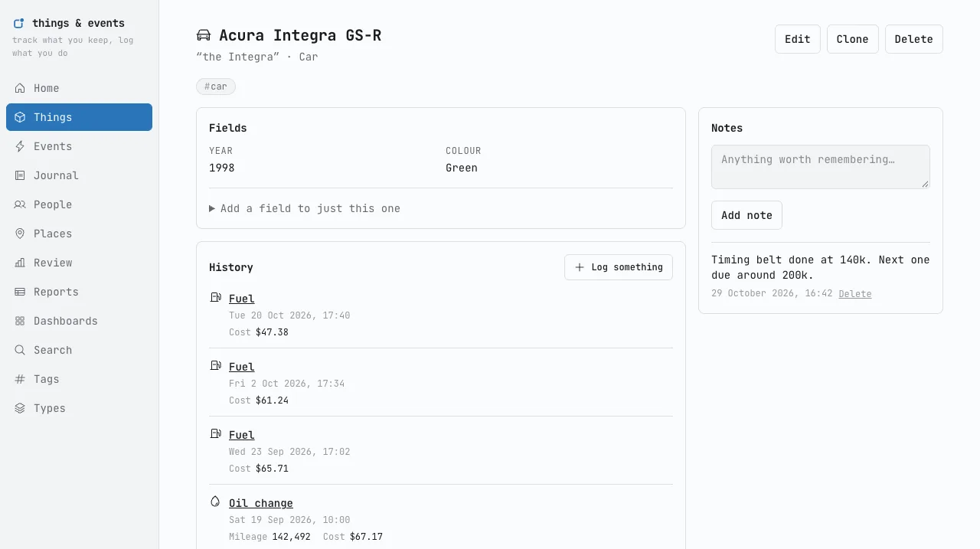Screen dimensions: 980x549
Task: Click the Home house icon in sidebar
Action: [x=20, y=88]
